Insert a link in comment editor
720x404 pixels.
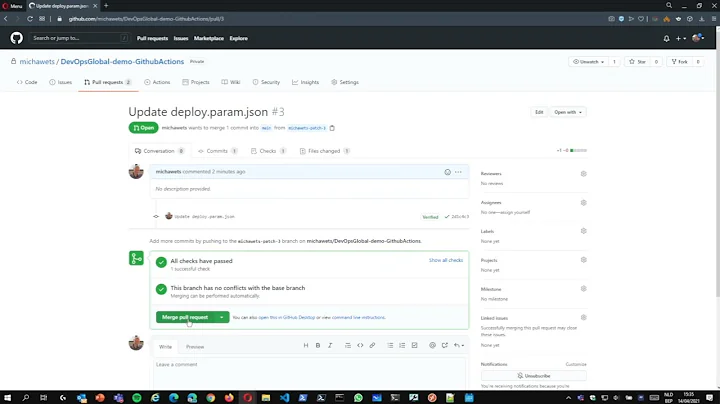pos(372,345)
